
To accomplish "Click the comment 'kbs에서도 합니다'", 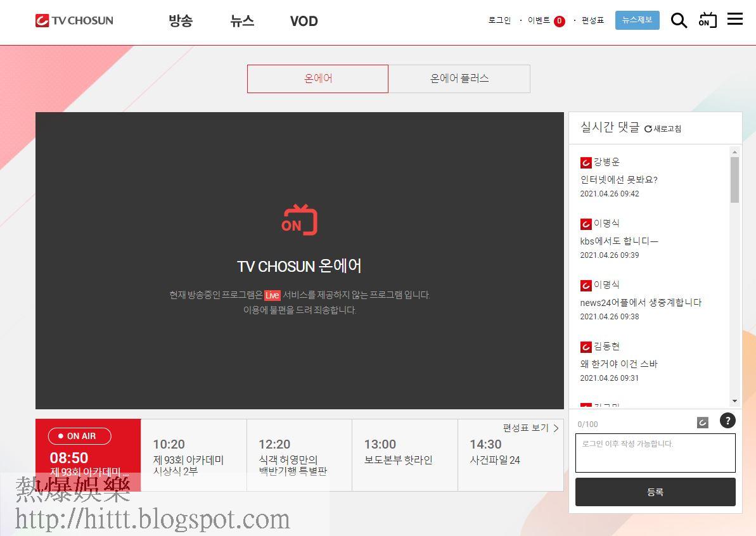I will tap(619, 241).
